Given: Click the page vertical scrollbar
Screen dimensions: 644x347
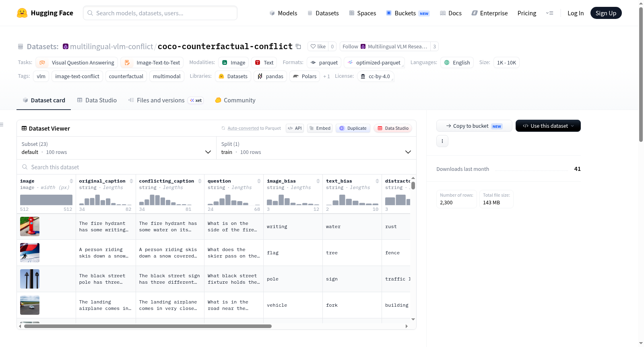Looking at the screenshot, I should pos(641,75).
